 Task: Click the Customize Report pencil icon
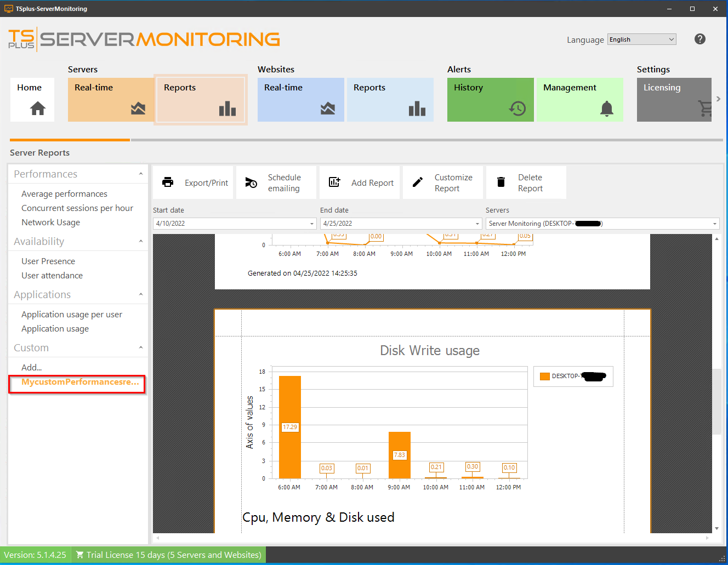417,182
